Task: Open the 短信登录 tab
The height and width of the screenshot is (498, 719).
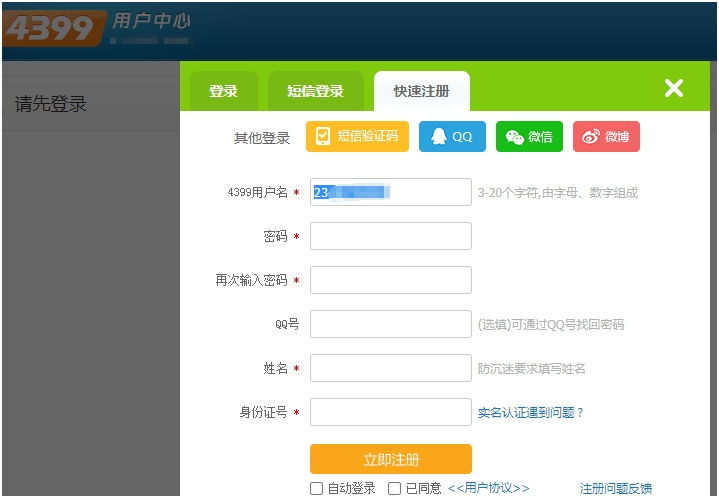Action: pos(315,91)
